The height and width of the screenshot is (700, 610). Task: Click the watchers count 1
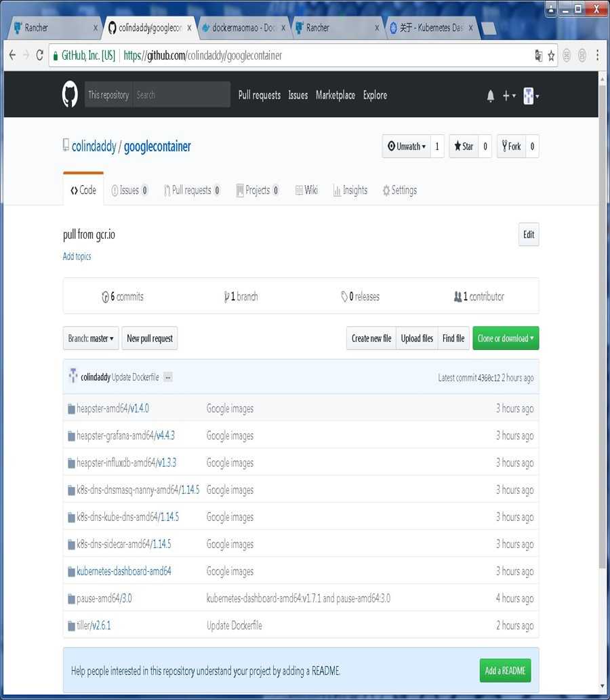pyautogui.click(x=437, y=147)
